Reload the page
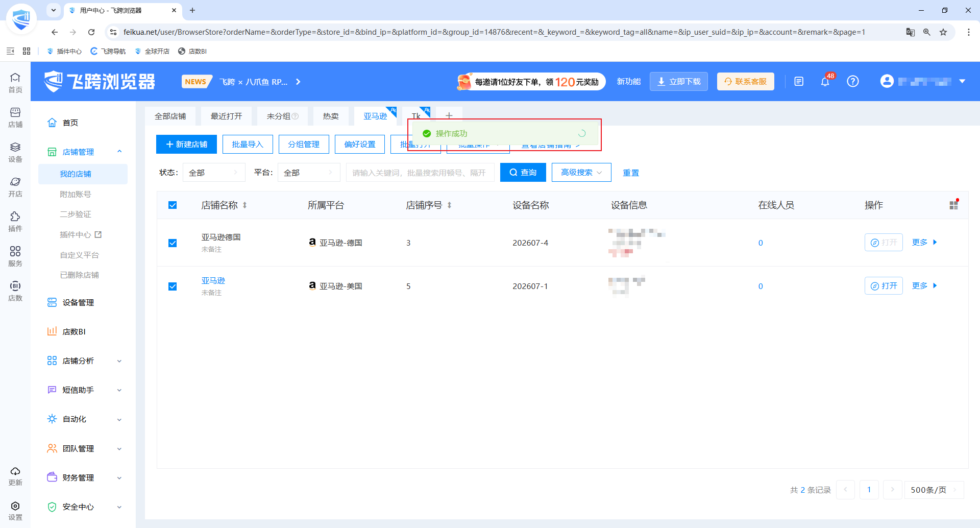980x528 pixels. tap(91, 32)
